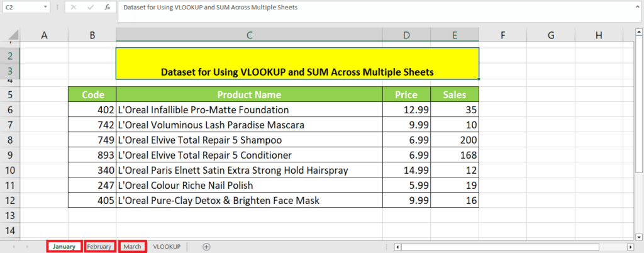The width and height of the screenshot is (644, 253).
Task: Click price cell 12.99
Action: pyautogui.click(x=407, y=110)
